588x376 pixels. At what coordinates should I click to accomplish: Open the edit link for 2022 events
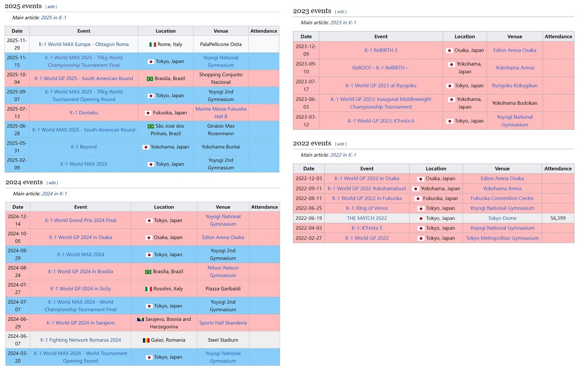click(341, 144)
